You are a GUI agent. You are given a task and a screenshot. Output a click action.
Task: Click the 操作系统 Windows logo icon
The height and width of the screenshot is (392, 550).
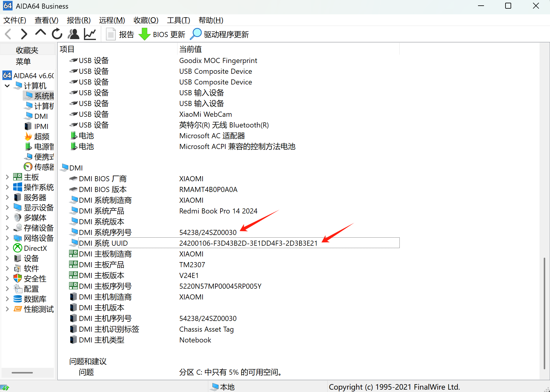[x=18, y=187]
